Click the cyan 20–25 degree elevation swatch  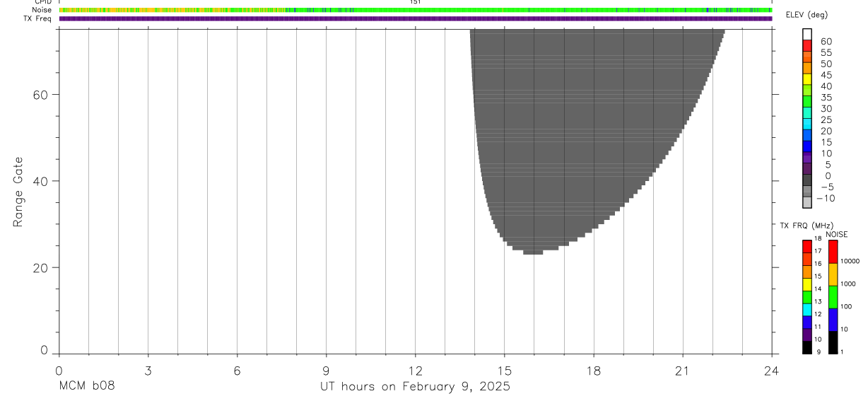point(807,124)
